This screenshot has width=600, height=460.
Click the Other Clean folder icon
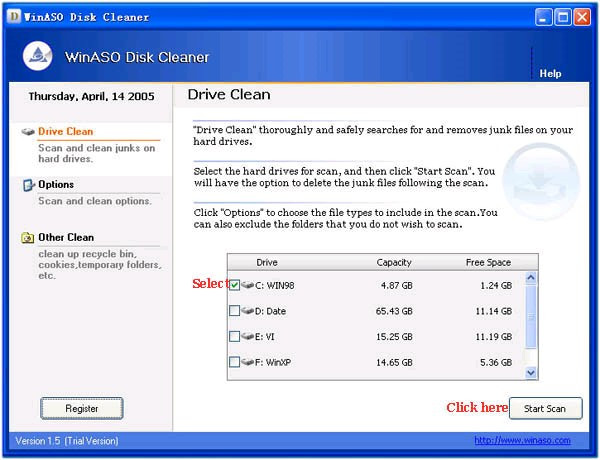(28, 238)
